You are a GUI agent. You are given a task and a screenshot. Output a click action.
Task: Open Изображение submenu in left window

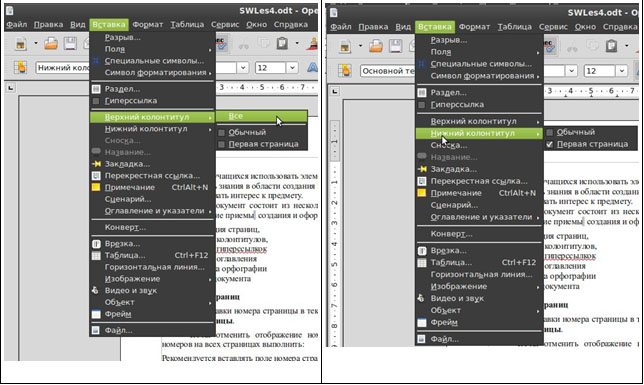click(152, 279)
